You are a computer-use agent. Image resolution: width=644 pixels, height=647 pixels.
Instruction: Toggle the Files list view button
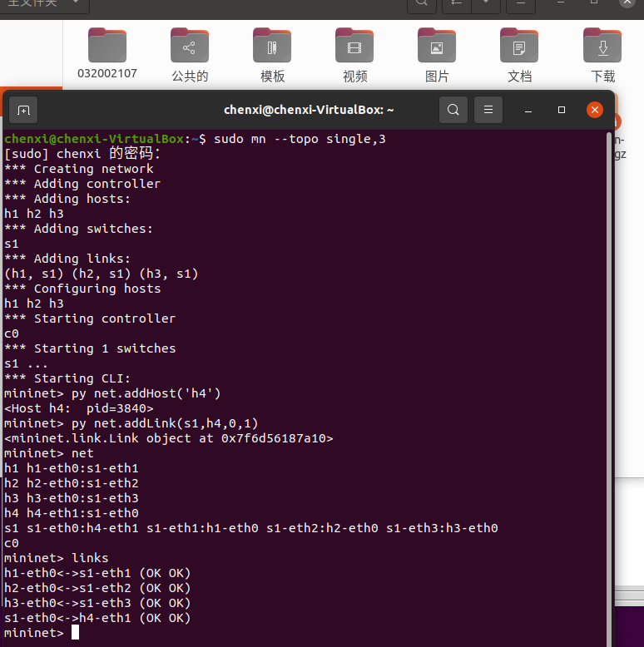[x=457, y=4]
